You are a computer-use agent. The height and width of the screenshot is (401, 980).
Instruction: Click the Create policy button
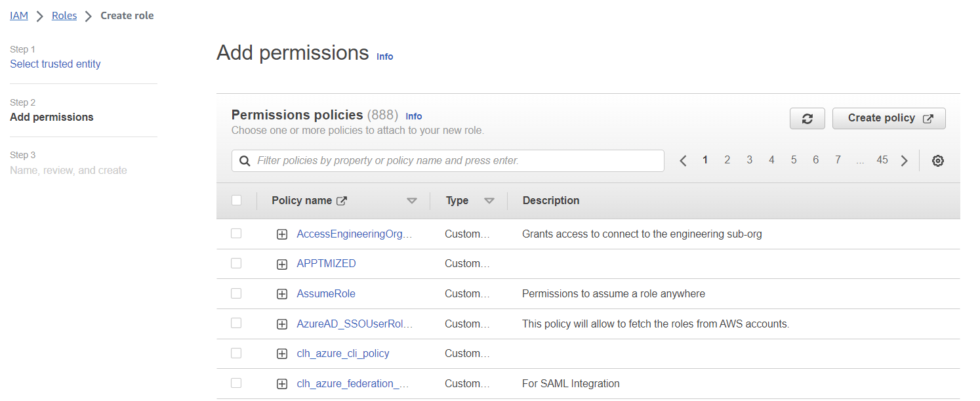coord(888,119)
